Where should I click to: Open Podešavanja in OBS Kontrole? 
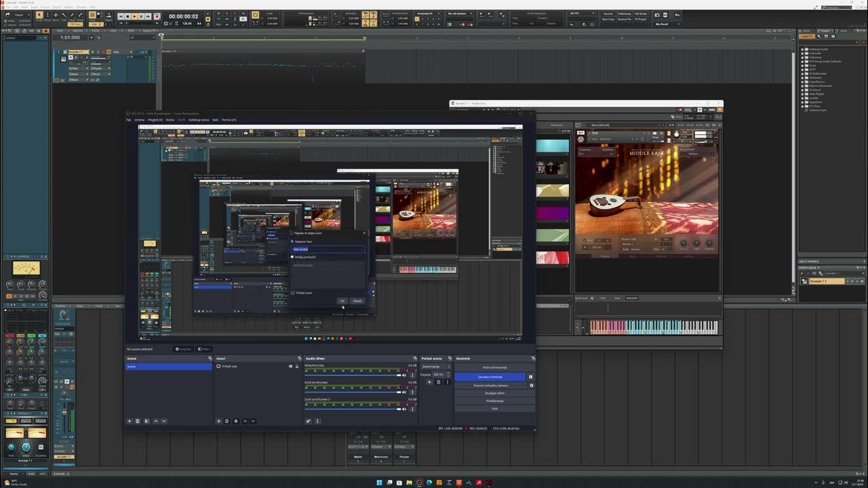(x=494, y=401)
